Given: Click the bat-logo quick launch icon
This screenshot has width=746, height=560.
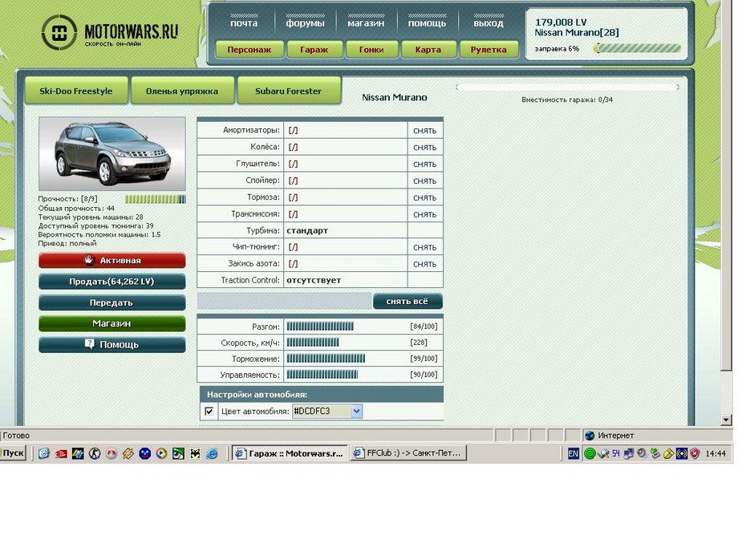Looking at the screenshot, I should 195,453.
